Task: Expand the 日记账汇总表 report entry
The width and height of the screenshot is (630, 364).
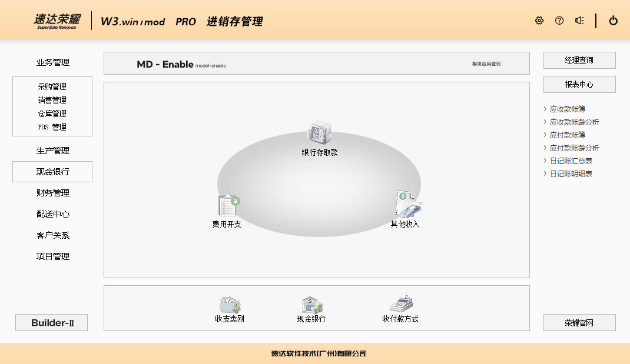Action: pyautogui.click(x=571, y=161)
